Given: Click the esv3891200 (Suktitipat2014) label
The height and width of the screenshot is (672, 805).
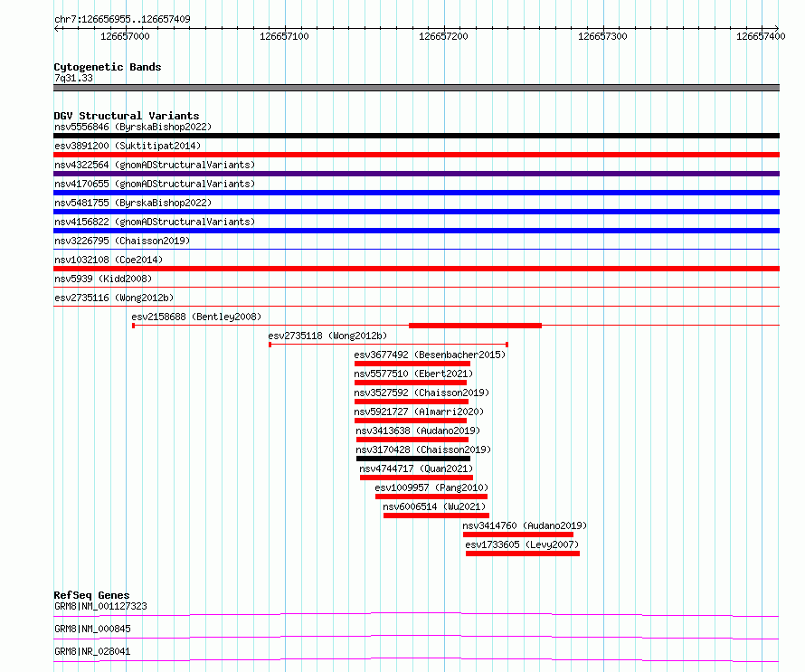Looking at the screenshot, I should 128,146.
